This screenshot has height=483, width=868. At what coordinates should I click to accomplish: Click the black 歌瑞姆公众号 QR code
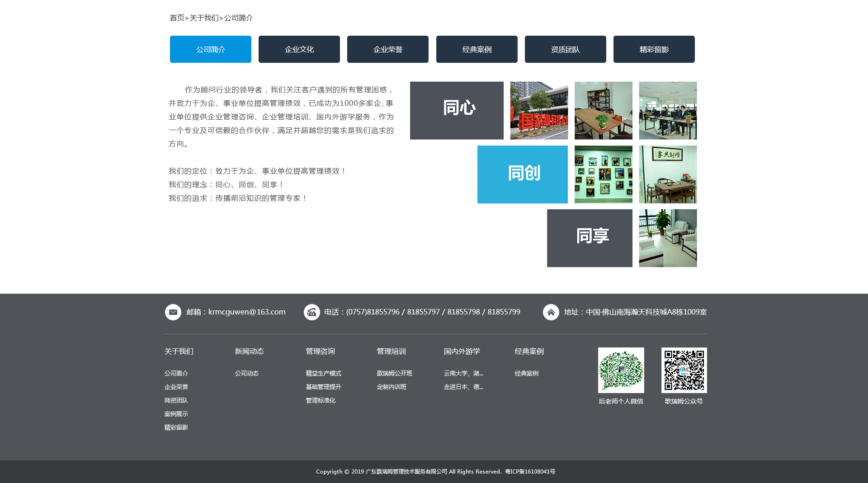(684, 370)
